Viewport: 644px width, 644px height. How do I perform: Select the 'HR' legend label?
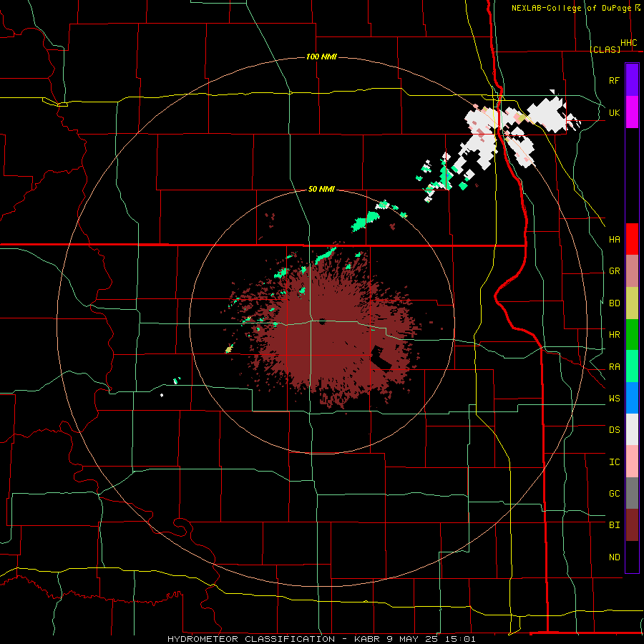(x=614, y=335)
